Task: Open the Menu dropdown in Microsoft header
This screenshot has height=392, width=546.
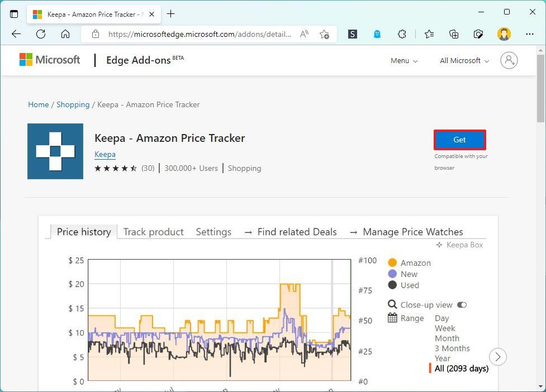Action: click(x=403, y=60)
